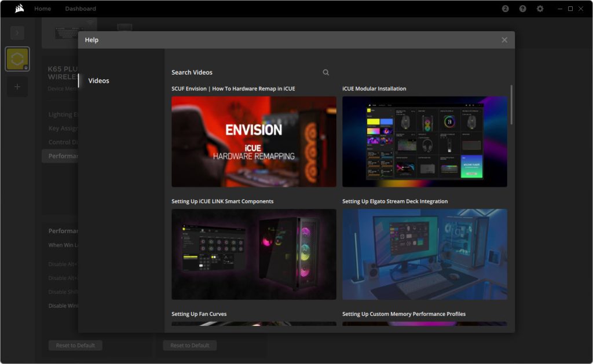Open Setting Up Custom Memory Performance Profiles title
The height and width of the screenshot is (364, 593).
pos(404,314)
